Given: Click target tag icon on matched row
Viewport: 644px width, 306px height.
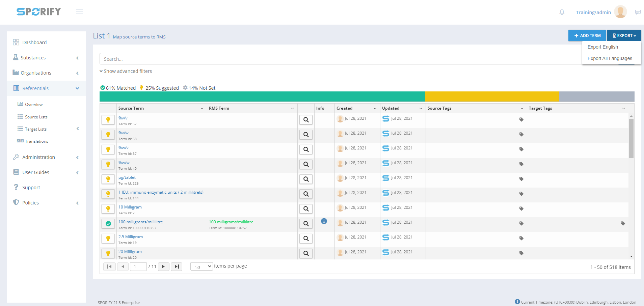Looking at the screenshot, I should coord(623,223).
